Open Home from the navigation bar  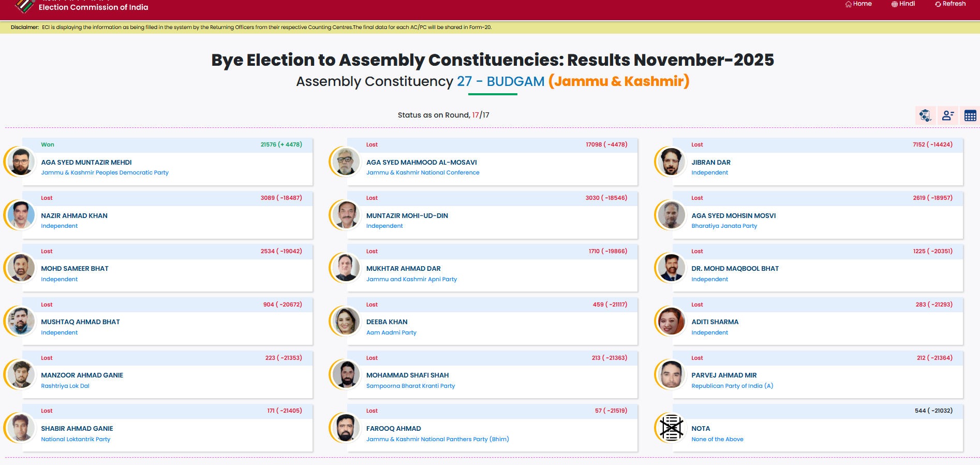(858, 4)
